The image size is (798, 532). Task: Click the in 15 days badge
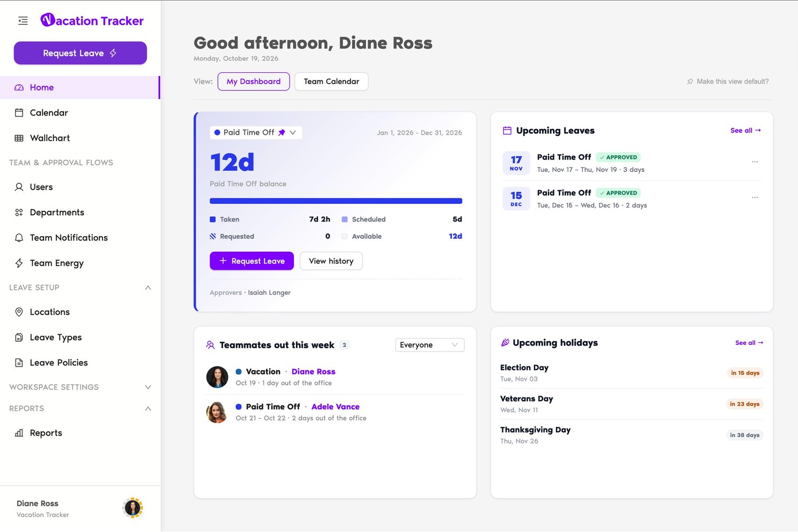[745, 373]
